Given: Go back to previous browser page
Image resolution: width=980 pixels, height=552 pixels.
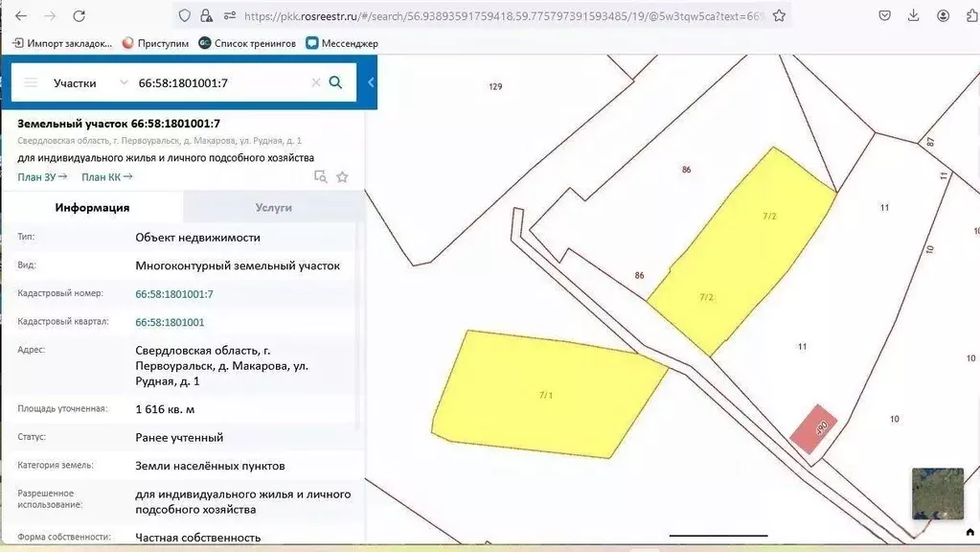Looking at the screenshot, I should point(21,16).
